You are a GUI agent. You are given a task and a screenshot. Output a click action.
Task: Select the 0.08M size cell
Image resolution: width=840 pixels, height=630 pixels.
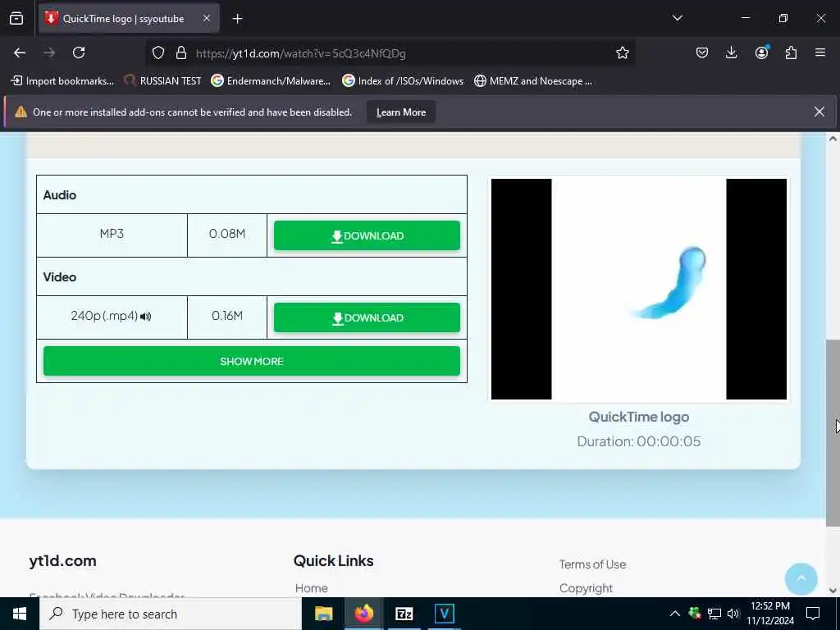pos(227,234)
